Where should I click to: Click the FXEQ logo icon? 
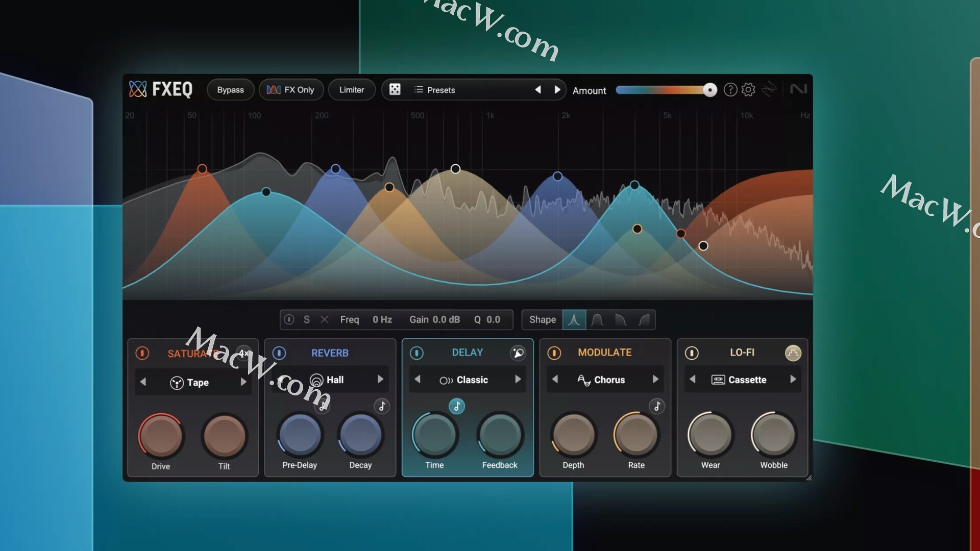coord(138,89)
